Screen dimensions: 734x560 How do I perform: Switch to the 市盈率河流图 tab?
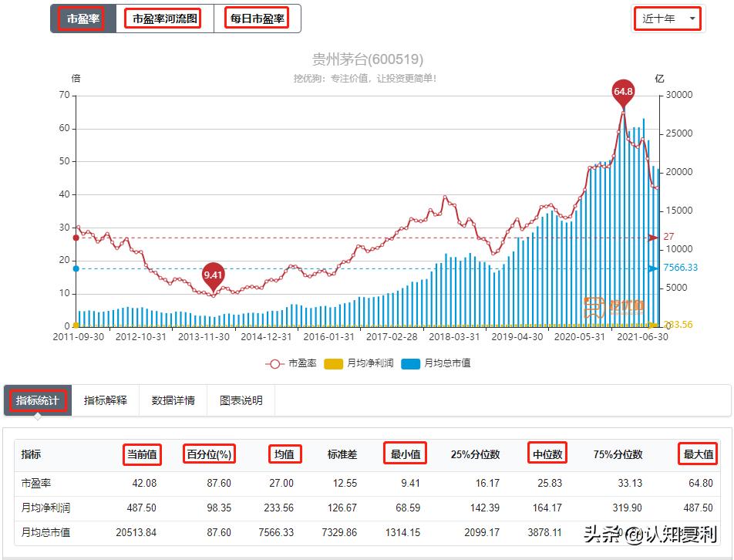click(163, 19)
